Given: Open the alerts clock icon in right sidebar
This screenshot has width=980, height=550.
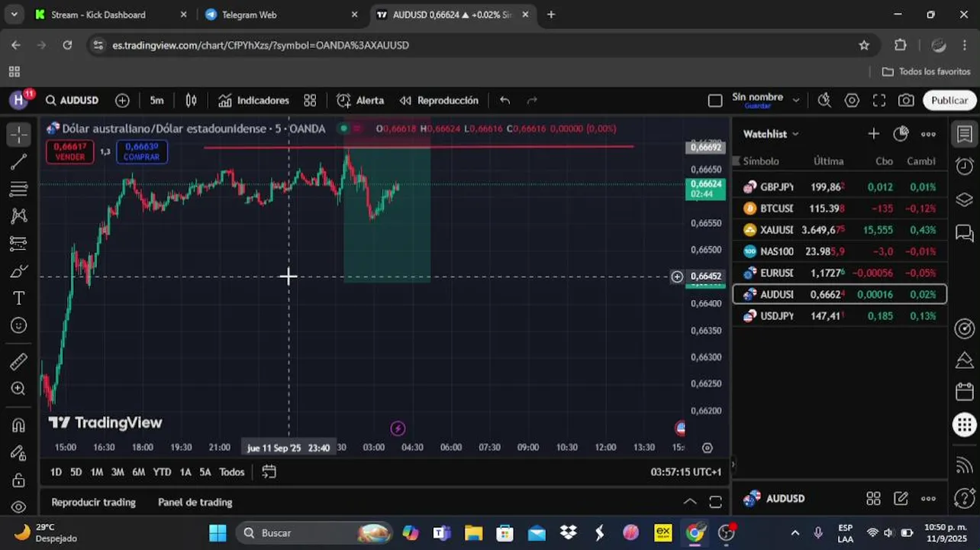Looking at the screenshot, I should tap(965, 167).
